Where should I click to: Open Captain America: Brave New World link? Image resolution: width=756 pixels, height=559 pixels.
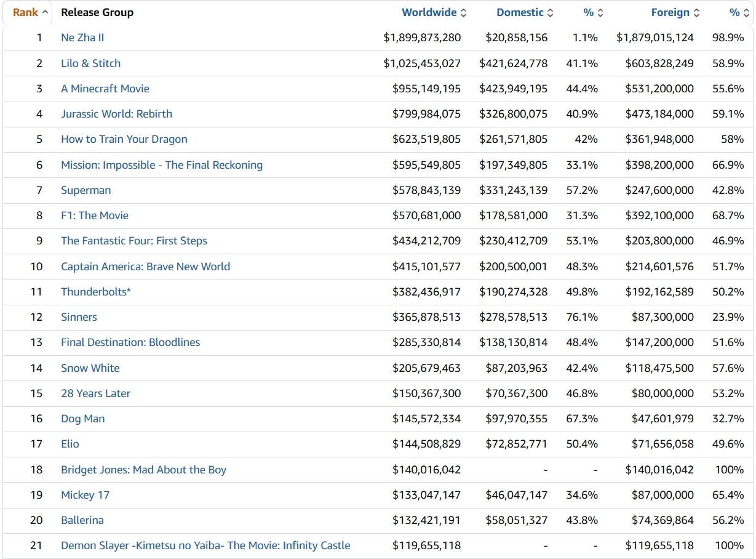(145, 267)
